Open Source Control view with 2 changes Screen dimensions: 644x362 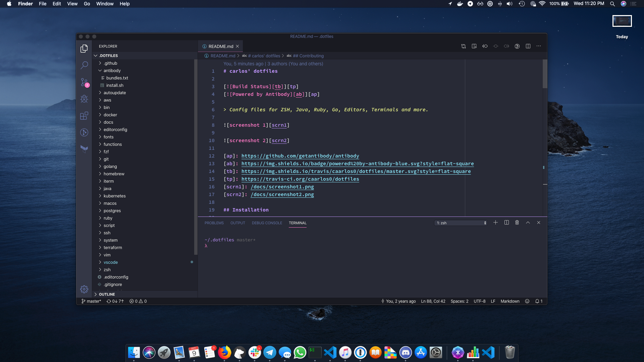pyautogui.click(x=84, y=82)
